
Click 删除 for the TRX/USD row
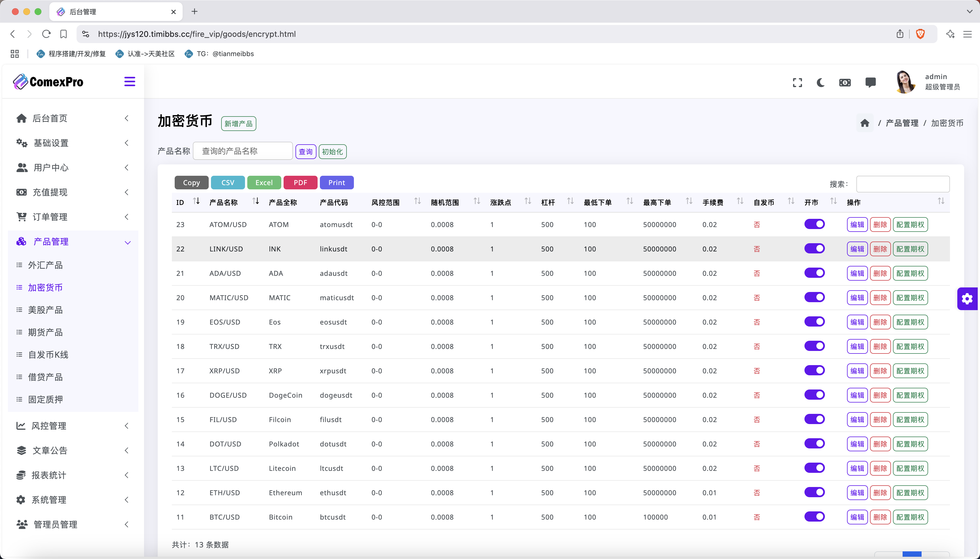pos(880,346)
